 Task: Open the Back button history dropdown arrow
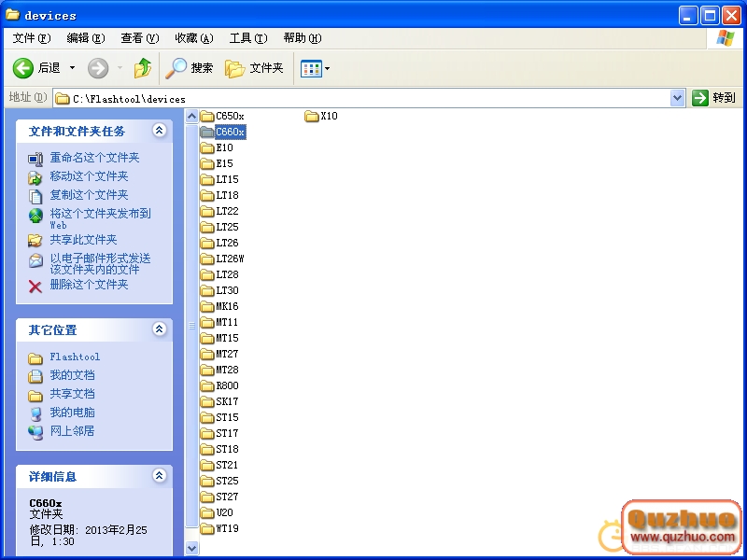point(73,68)
